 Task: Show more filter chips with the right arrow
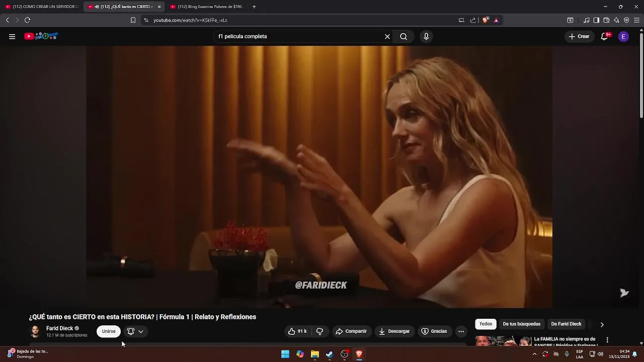(x=602, y=324)
